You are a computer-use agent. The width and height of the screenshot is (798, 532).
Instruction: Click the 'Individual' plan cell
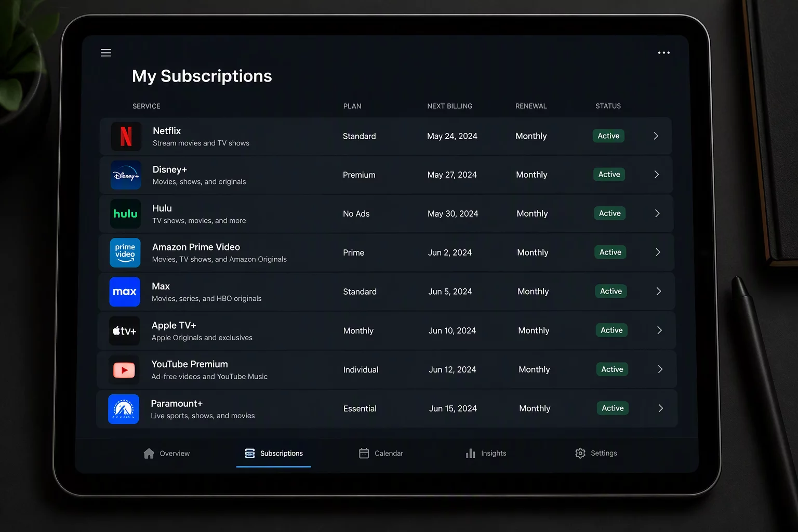point(361,370)
